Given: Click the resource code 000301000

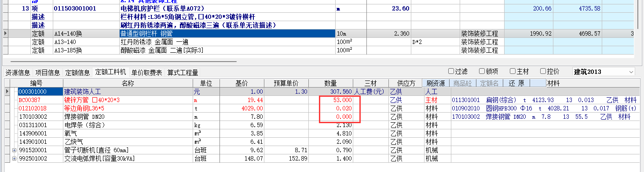Looking at the screenshot, I should pos(40,91).
